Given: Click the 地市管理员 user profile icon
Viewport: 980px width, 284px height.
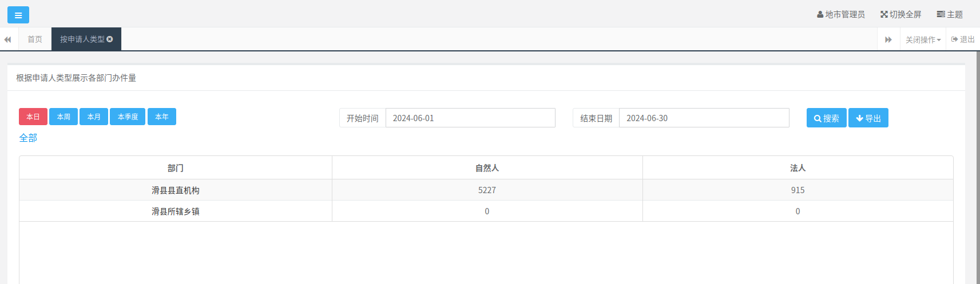Looking at the screenshot, I should click(820, 15).
